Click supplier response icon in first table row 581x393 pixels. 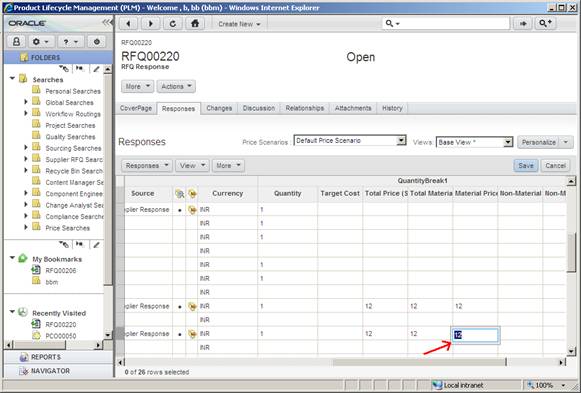point(192,210)
